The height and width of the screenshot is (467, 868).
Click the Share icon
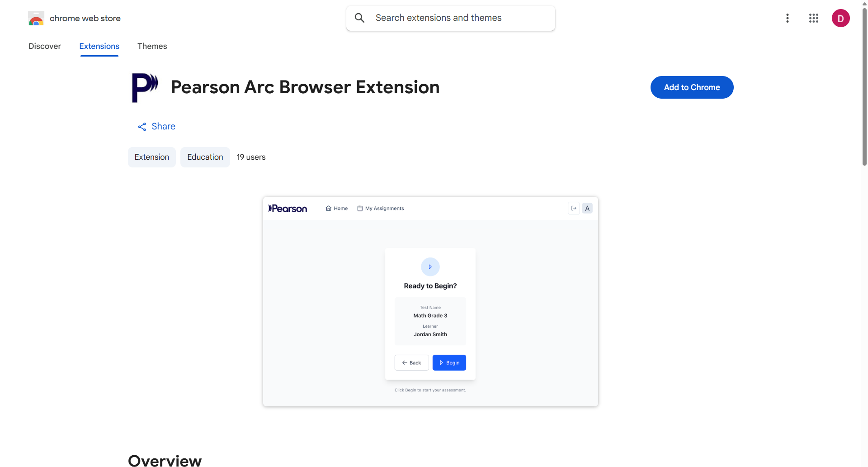[x=142, y=127]
